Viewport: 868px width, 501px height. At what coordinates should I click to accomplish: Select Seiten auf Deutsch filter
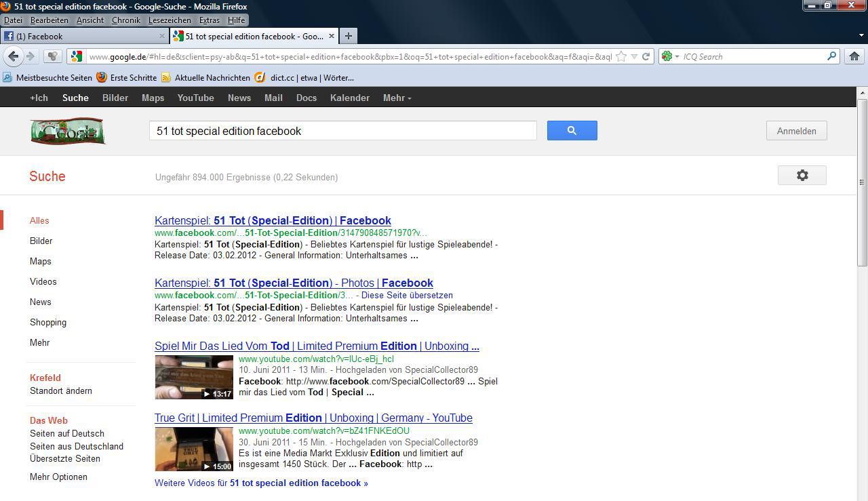pyautogui.click(x=67, y=433)
